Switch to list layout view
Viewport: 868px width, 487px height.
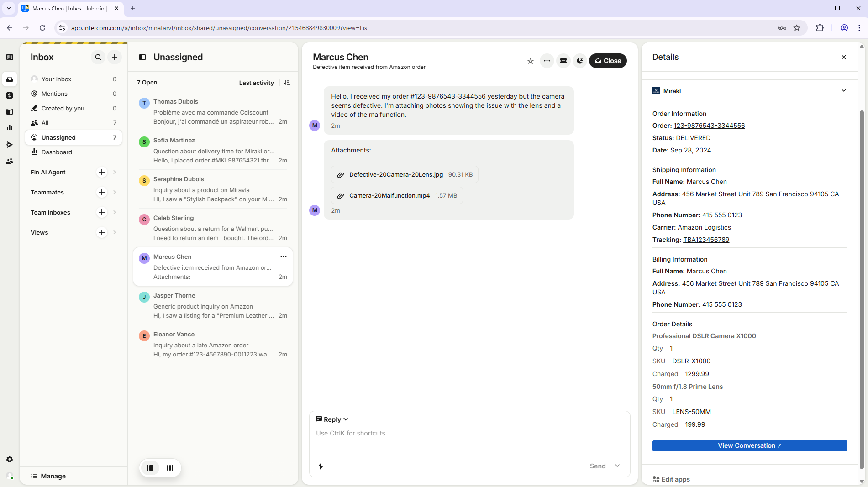150,467
